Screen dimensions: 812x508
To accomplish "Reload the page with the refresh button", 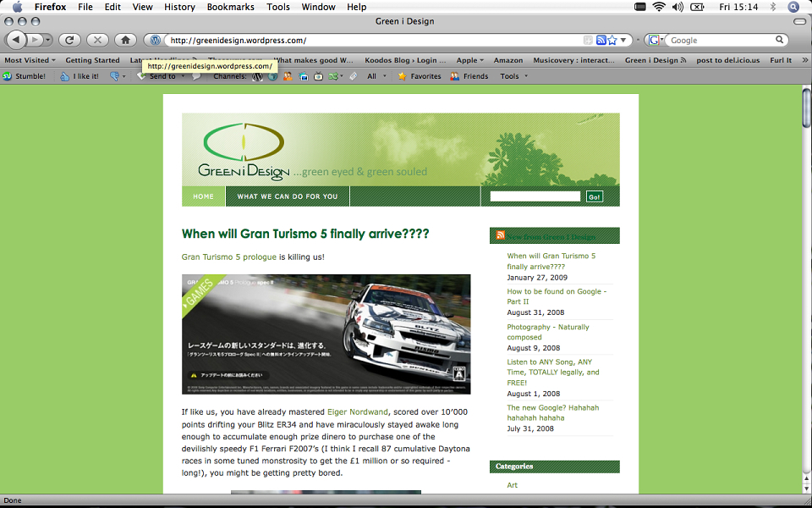I will tap(69, 40).
